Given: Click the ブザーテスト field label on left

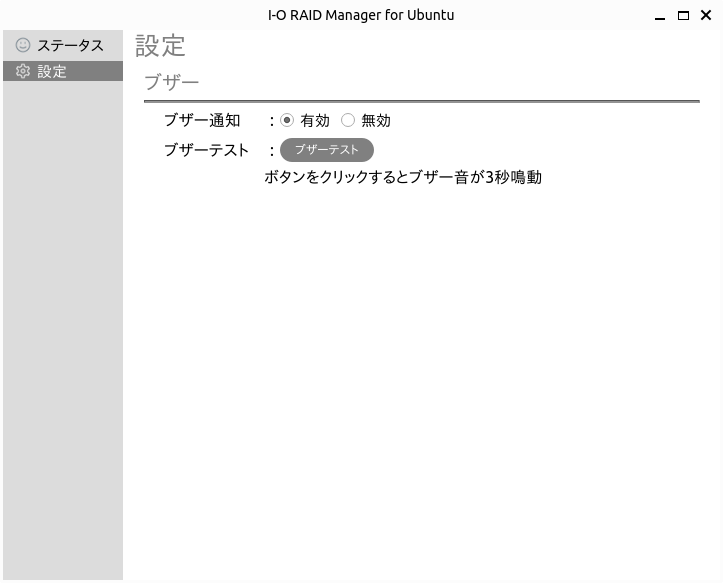Looking at the screenshot, I should click(206, 150).
